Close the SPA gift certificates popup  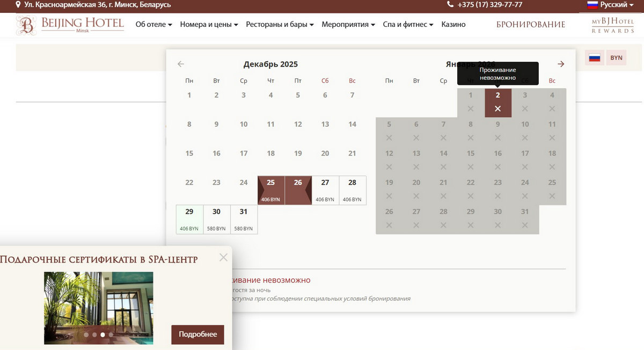(x=223, y=258)
